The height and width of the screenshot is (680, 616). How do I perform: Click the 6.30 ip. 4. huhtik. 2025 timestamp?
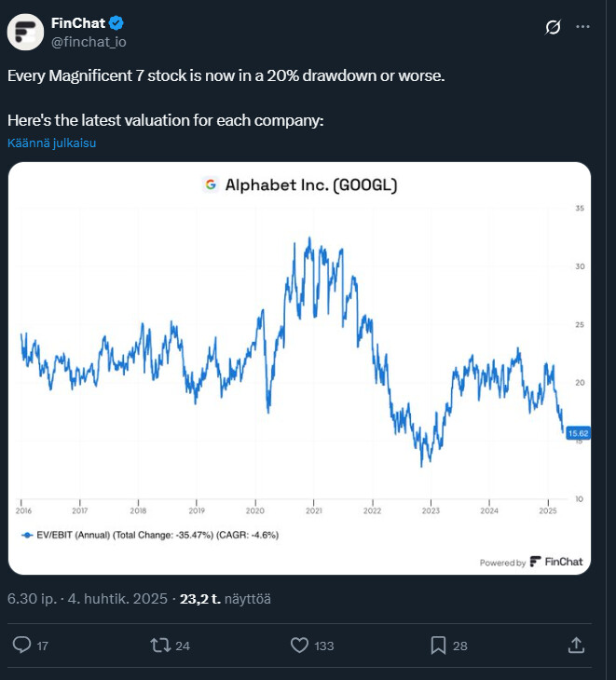coord(88,599)
